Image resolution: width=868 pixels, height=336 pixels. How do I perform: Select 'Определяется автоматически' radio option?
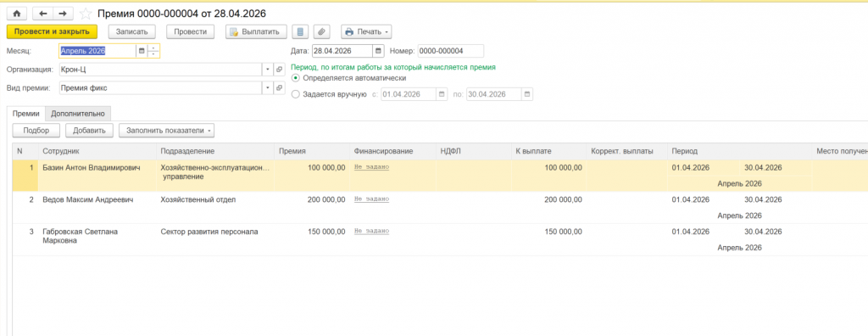[x=295, y=78]
